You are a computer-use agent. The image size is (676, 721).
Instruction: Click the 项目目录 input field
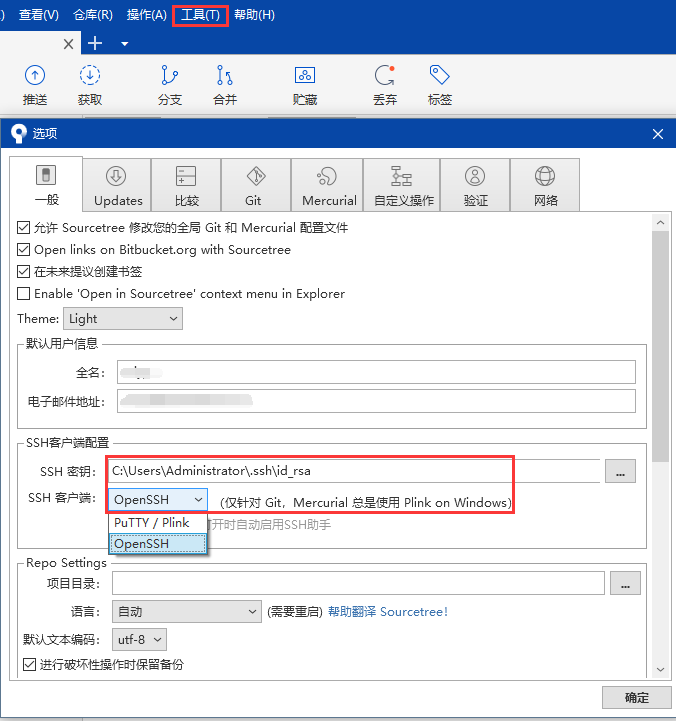358,583
